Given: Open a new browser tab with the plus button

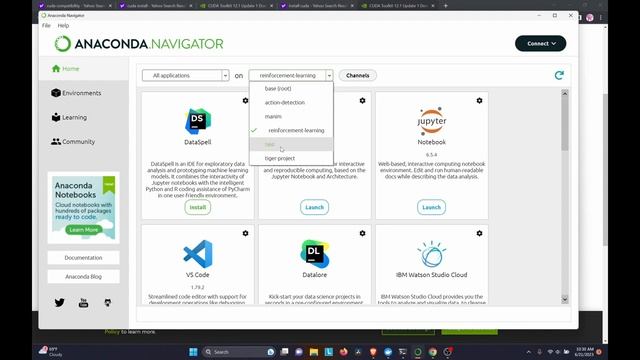Looking at the screenshot, I should (x=446, y=6).
